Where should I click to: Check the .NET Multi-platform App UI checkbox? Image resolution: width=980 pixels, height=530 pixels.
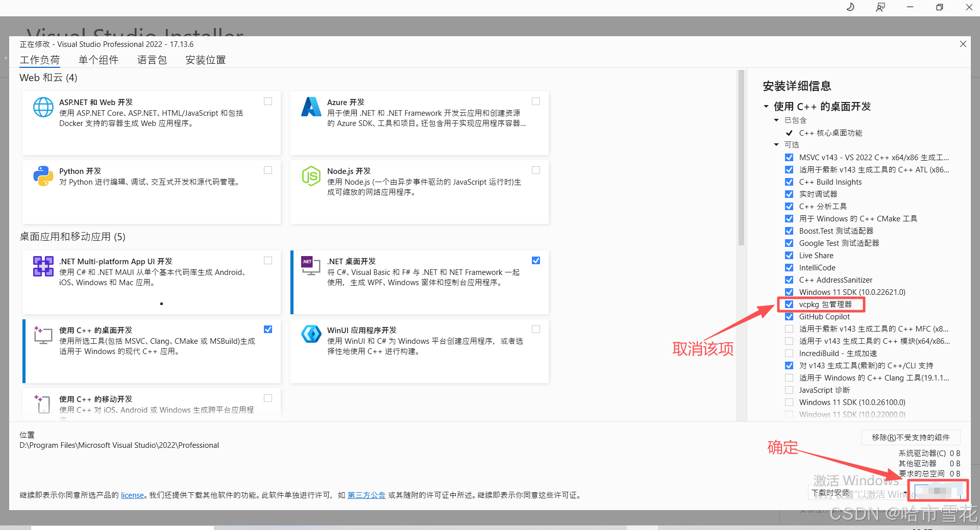tap(268, 260)
